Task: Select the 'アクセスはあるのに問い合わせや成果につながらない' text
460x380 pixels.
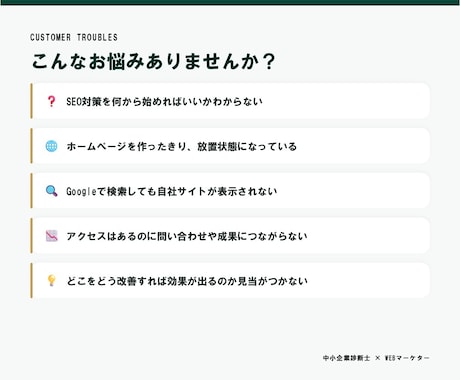Action: [x=187, y=236]
